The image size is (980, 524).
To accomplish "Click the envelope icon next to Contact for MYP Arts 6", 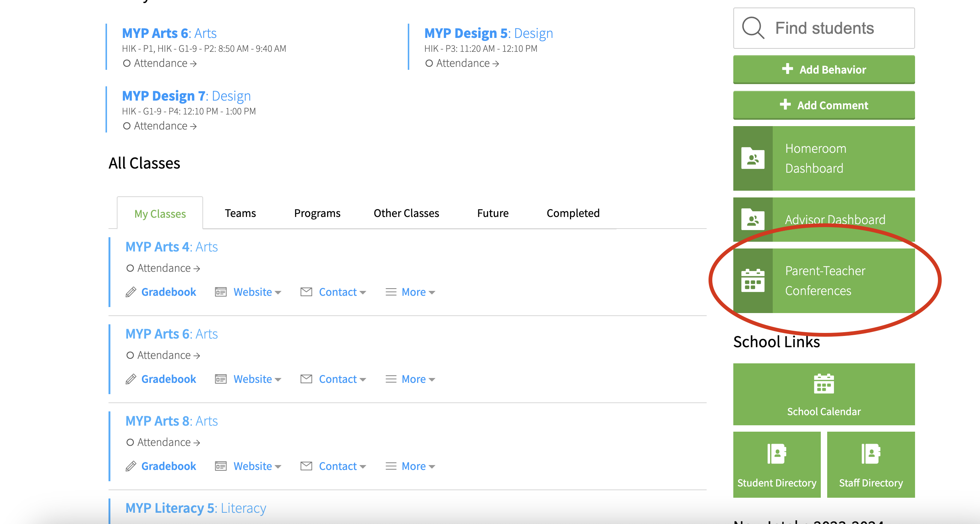I will tap(306, 379).
